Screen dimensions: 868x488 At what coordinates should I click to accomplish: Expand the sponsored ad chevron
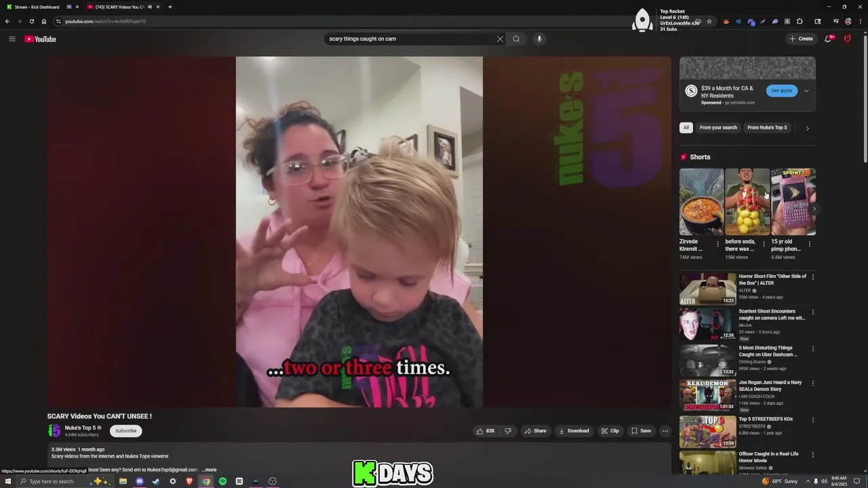[x=806, y=91]
